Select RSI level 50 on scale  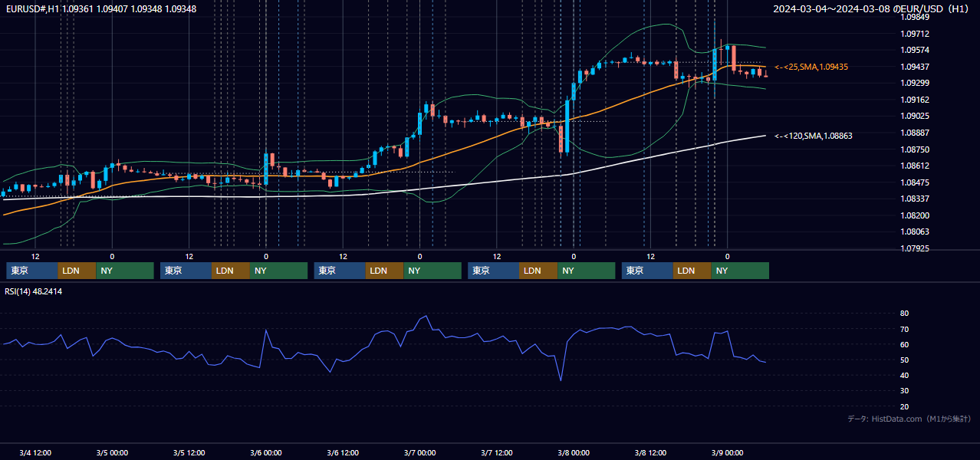point(904,360)
